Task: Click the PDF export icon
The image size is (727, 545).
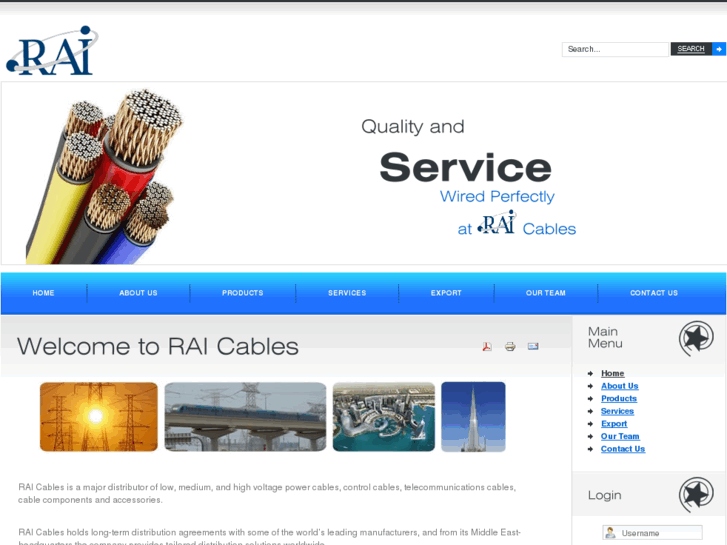Action: [x=487, y=346]
